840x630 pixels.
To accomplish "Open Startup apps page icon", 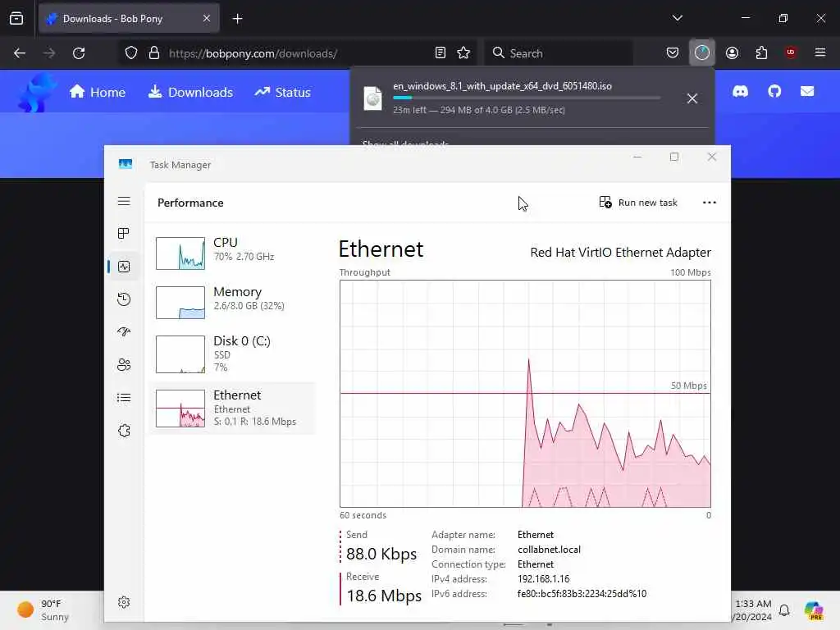I will point(124,331).
